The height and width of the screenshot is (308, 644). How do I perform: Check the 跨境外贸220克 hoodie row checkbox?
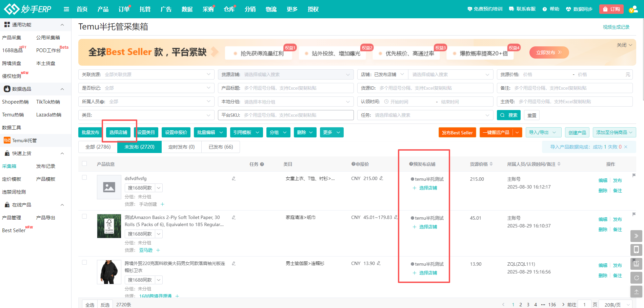coord(84,262)
